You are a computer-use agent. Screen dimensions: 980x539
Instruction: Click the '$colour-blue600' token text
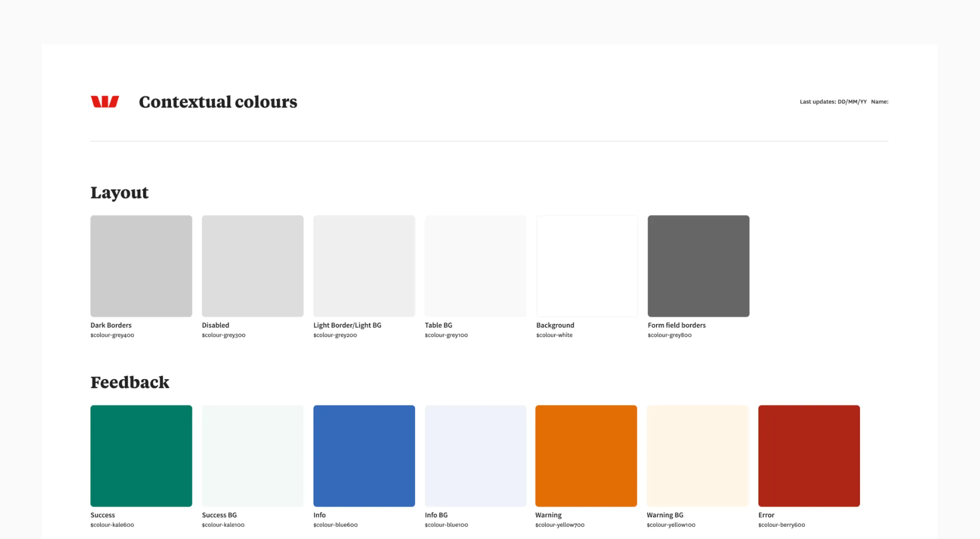point(336,525)
